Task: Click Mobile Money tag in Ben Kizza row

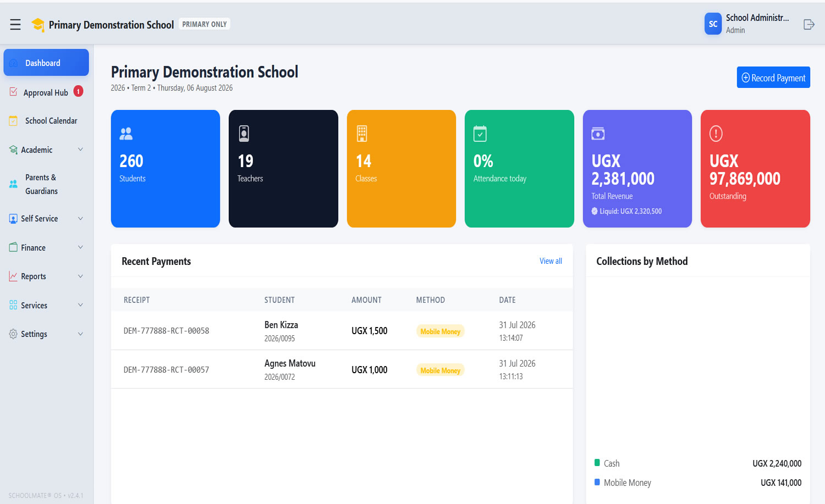Action: (x=440, y=331)
